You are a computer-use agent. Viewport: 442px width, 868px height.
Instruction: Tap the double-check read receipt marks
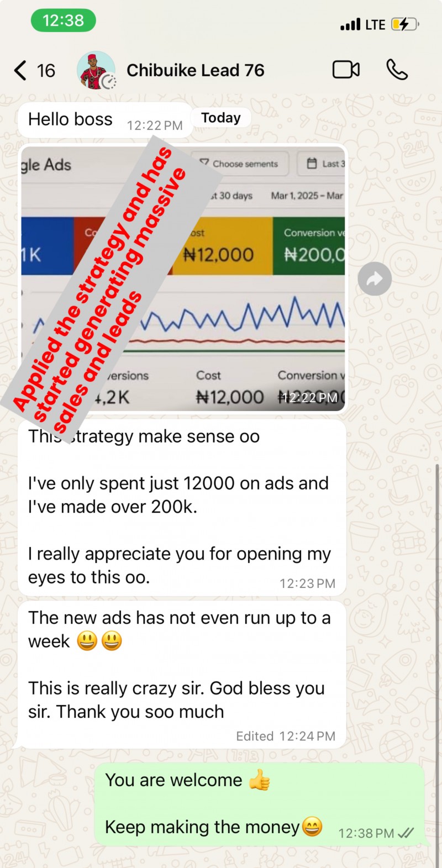[x=406, y=833]
